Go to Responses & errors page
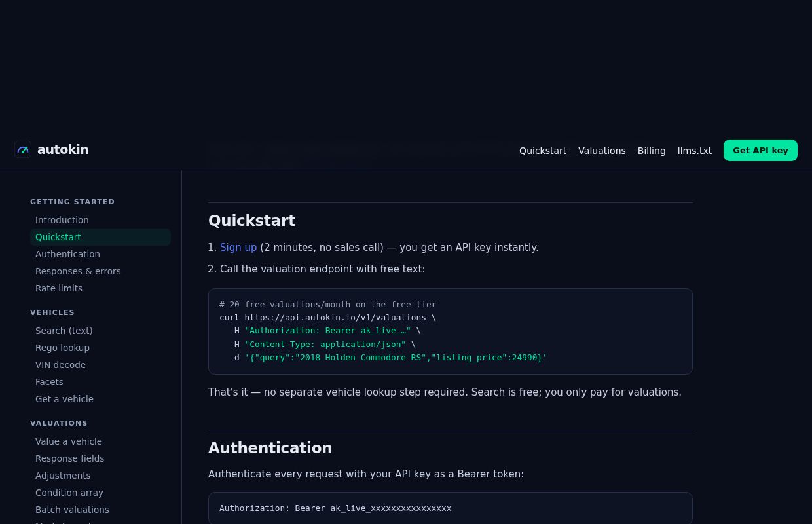This screenshot has width=812, height=524. point(100,271)
